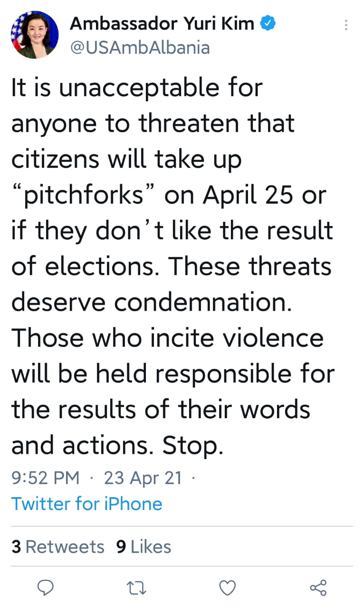View the 3 Retweets list
364x609 pixels.
click(x=57, y=547)
